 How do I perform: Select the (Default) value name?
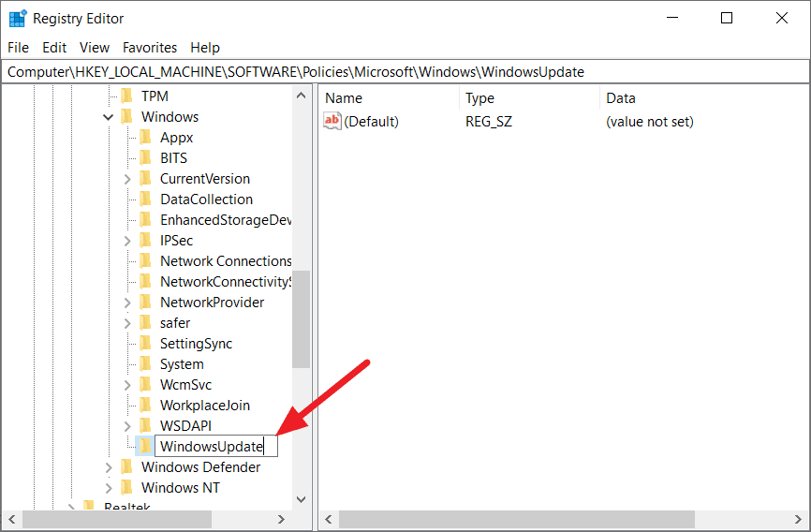point(372,122)
